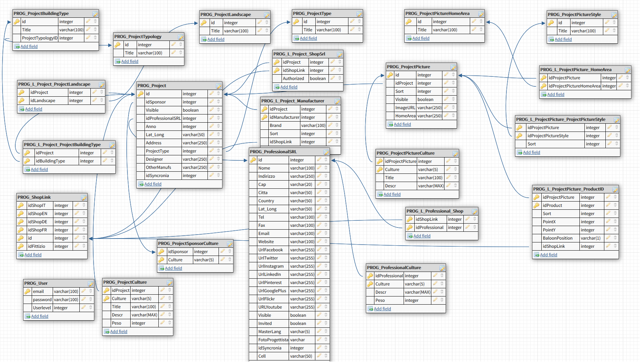Open edit icon in PROG_ShopLink table header
The width and height of the screenshot is (641, 364).
coord(84,198)
